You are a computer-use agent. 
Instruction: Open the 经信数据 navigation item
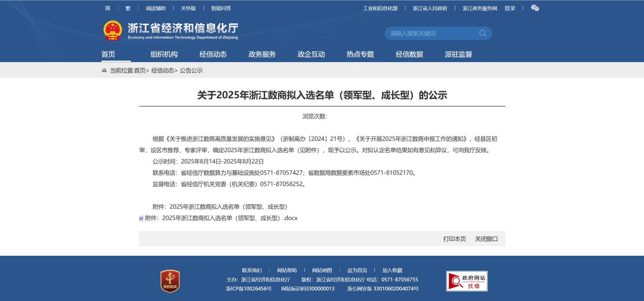(409, 54)
